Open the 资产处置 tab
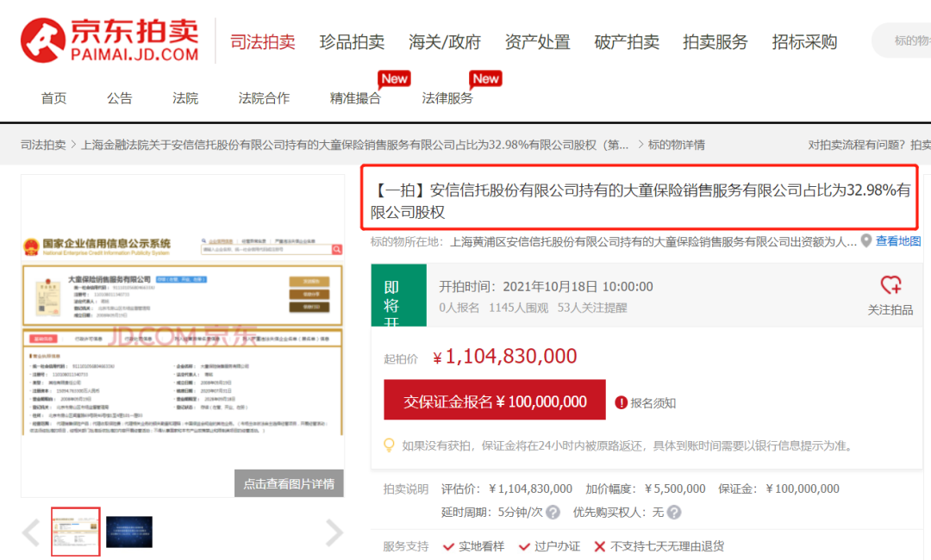The image size is (931, 560). point(537,42)
